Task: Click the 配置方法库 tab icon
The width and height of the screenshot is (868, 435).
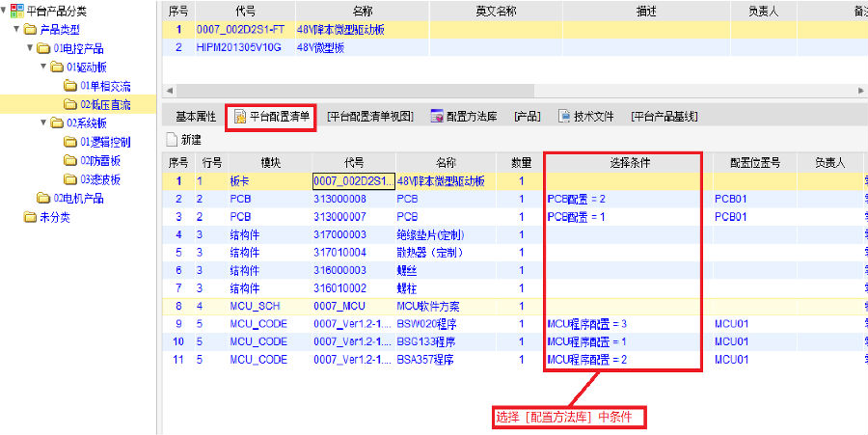Action: tap(437, 117)
